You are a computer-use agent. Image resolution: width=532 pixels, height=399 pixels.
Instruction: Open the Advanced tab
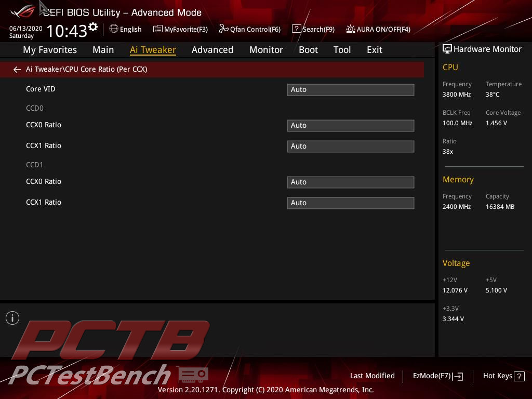[212, 50]
